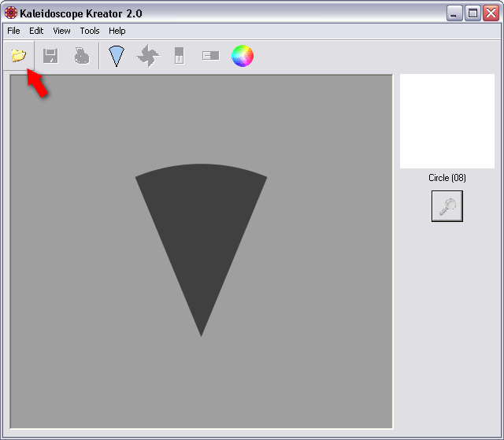Open the Tools menu
Viewport: 504px width, 440px height.
click(90, 31)
